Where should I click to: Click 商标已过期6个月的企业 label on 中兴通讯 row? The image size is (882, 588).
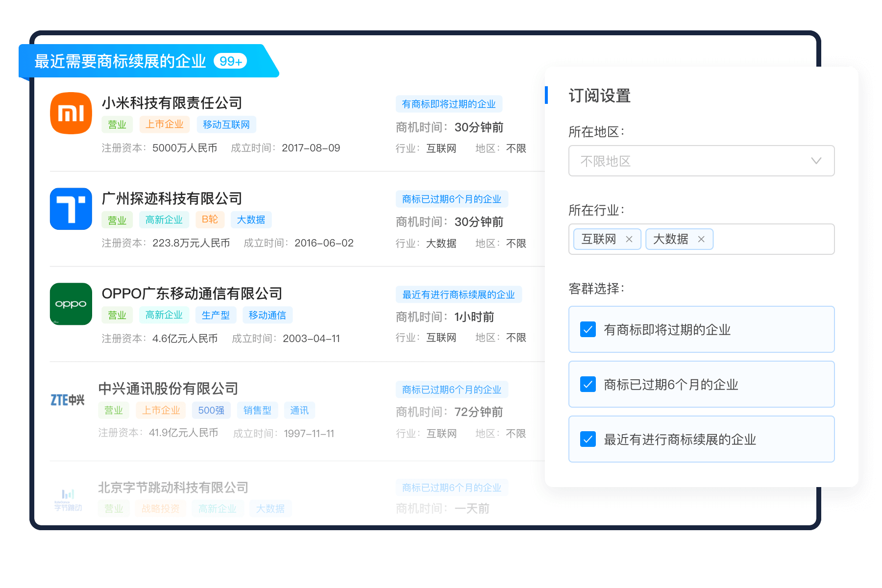(x=452, y=390)
